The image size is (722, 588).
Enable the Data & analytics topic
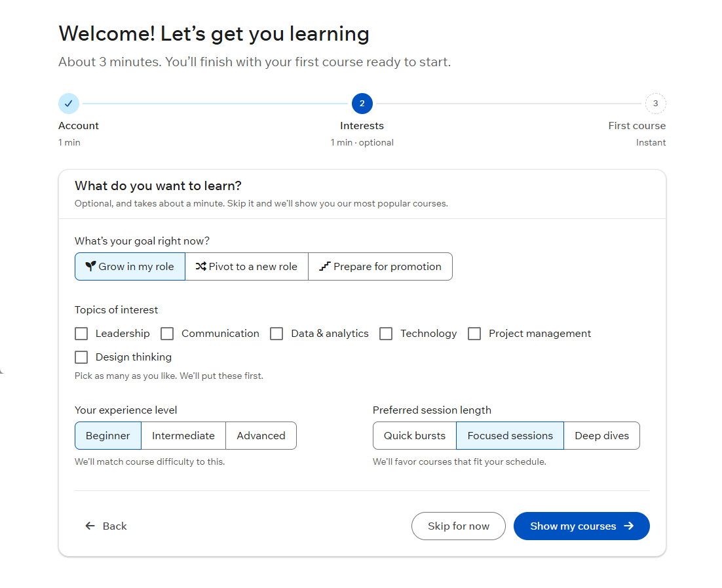coord(276,334)
